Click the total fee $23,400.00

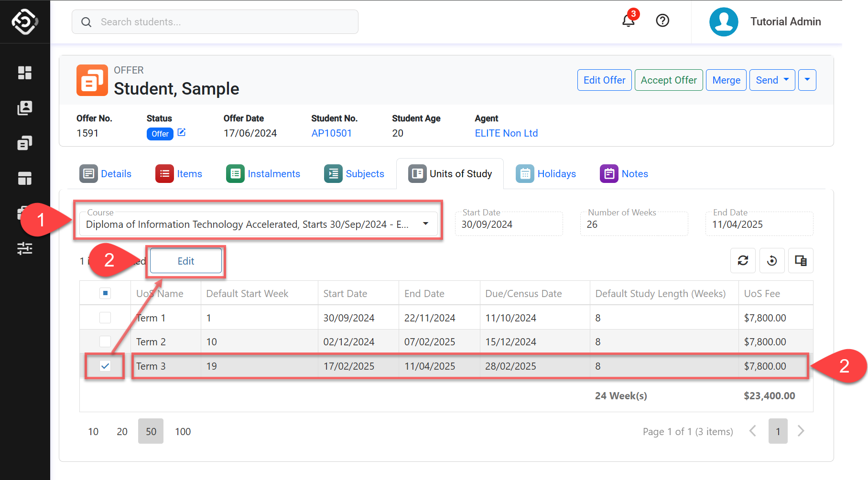tap(770, 395)
